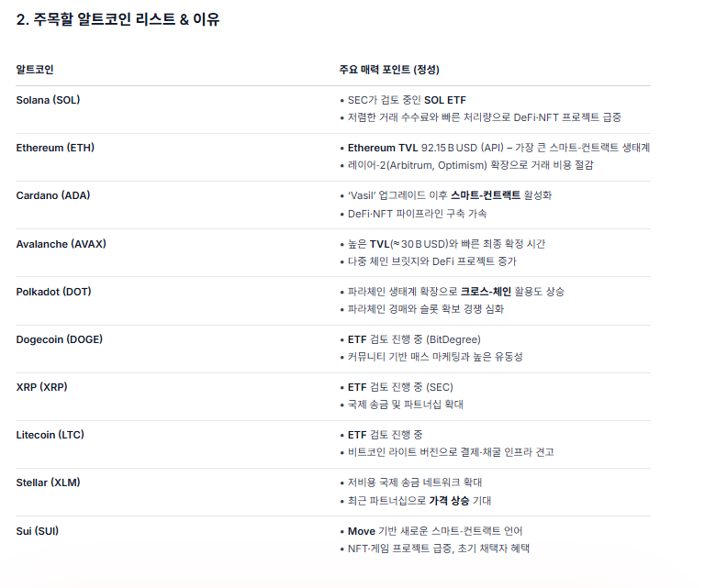Click the Polkadot (DOT) cell
This screenshot has width=716, height=588.
54,292
